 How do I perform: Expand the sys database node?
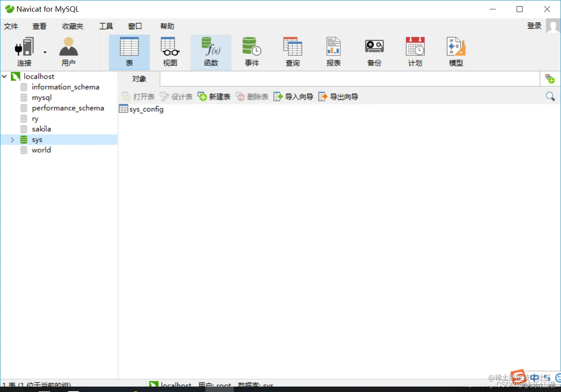click(12, 140)
